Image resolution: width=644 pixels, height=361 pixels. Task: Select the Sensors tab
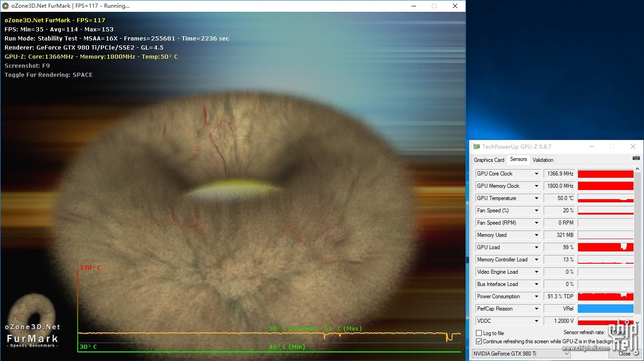[x=518, y=159]
